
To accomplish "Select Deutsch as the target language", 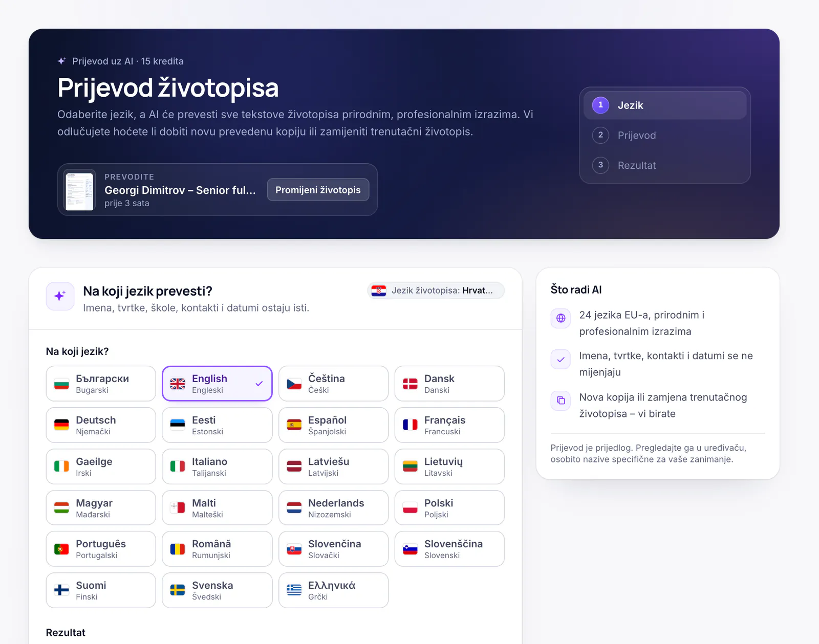I will point(101,425).
